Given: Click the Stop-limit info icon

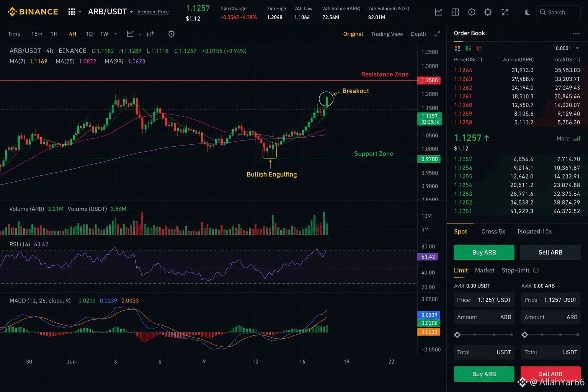Looking at the screenshot, I should click(x=536, y=270).
